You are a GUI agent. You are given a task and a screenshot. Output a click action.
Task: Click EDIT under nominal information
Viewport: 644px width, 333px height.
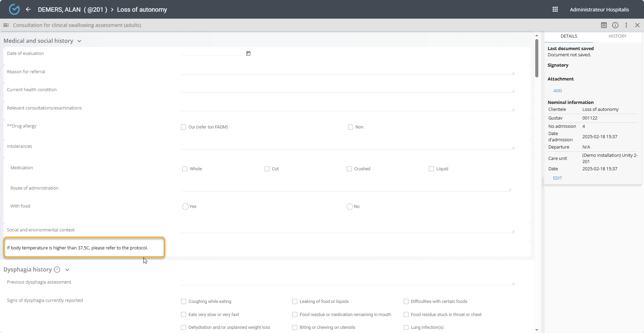coord(557,178)
